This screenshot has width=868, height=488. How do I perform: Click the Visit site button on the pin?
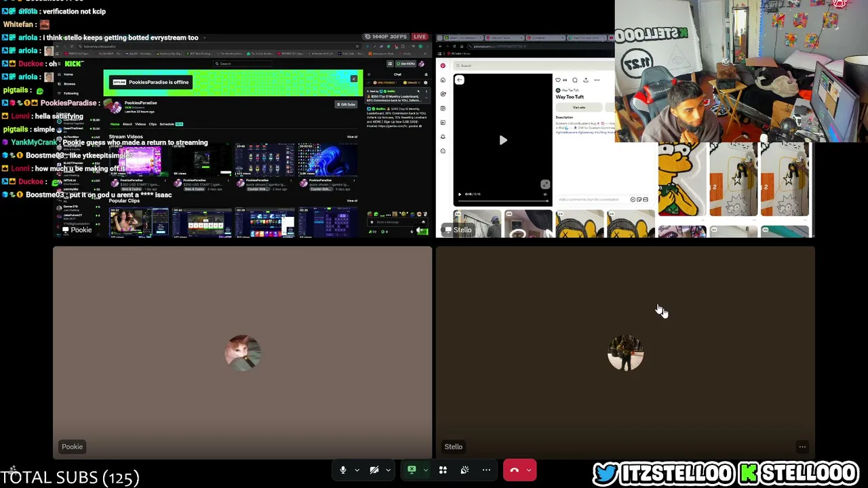click(578, 107)
